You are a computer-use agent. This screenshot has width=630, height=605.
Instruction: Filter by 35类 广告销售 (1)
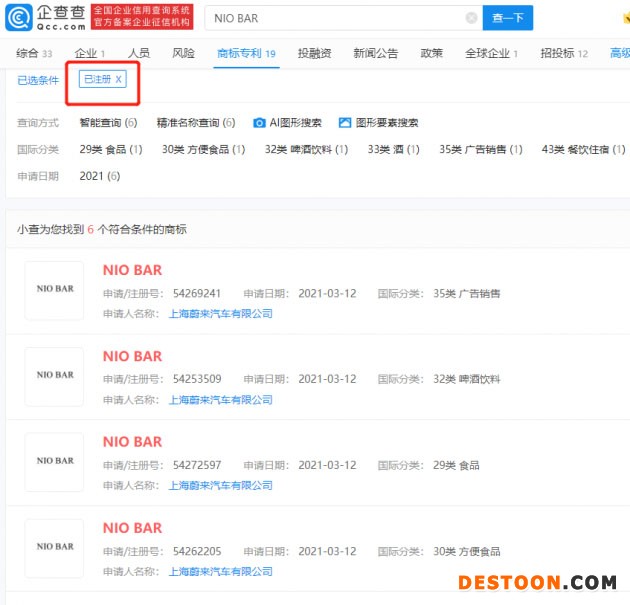coord(481,149)
